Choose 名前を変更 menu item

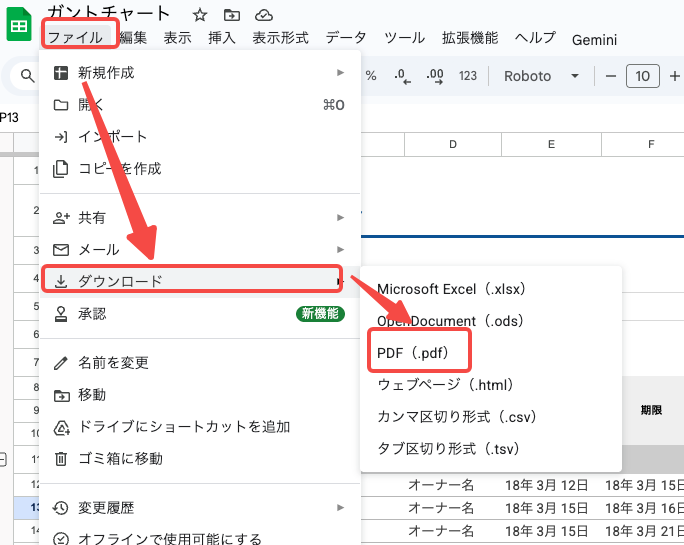point(200,363)
